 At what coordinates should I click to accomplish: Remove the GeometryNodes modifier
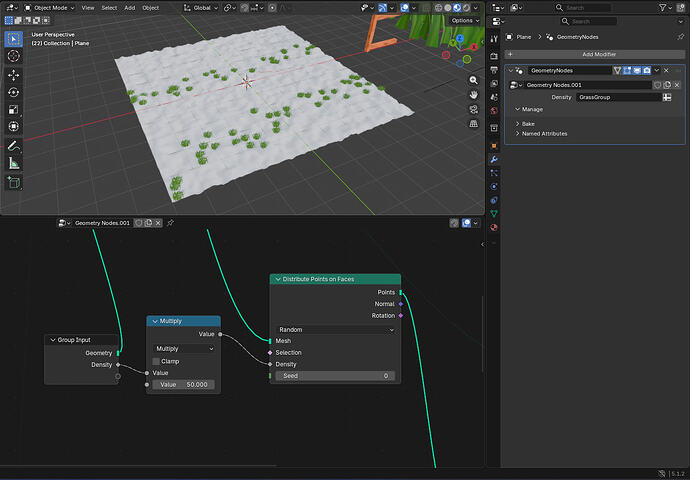click(666, 70)
